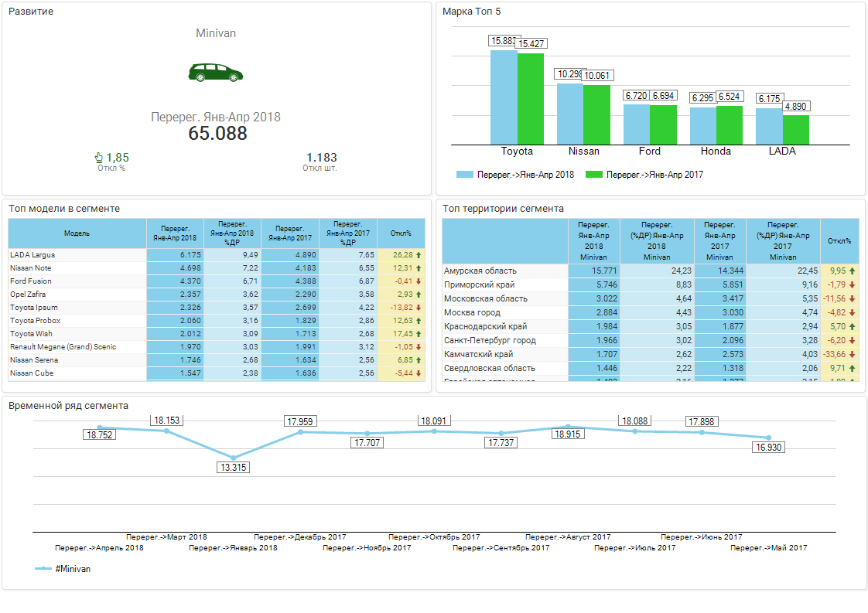Viewport: 868px width, 613px height.
Task: Click the green up arrow in LADA Largus row
Action: coord(419,254)
